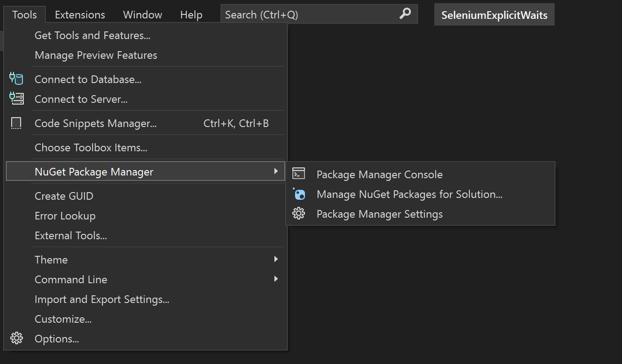
Task: Click the Connect to Server icon
Action: point(16,99)
